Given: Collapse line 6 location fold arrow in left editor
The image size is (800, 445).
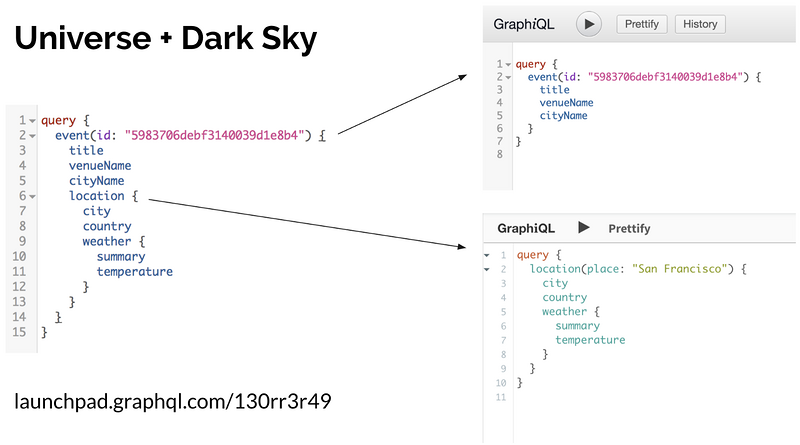Looking at the screenshot, I should [32, 196].
